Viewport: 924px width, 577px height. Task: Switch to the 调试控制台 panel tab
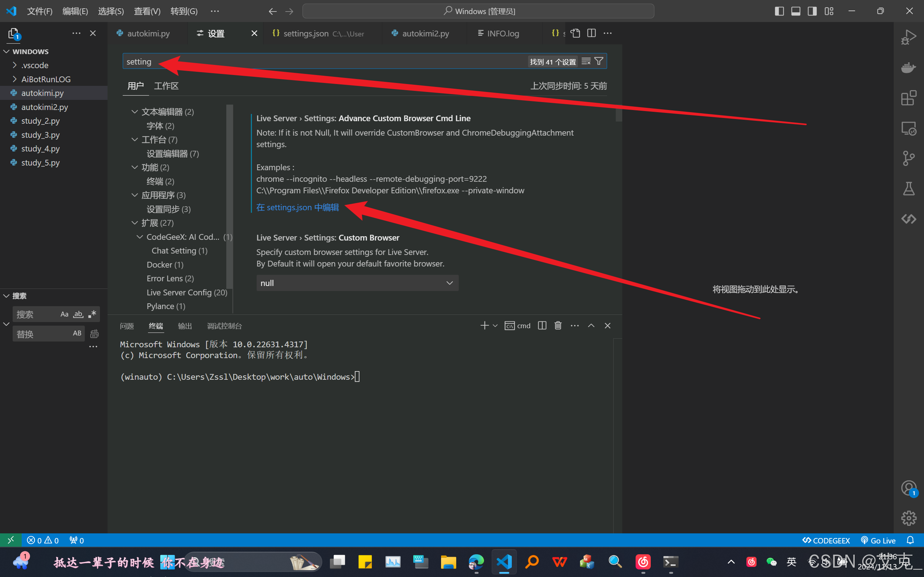(x=224, y=326)
